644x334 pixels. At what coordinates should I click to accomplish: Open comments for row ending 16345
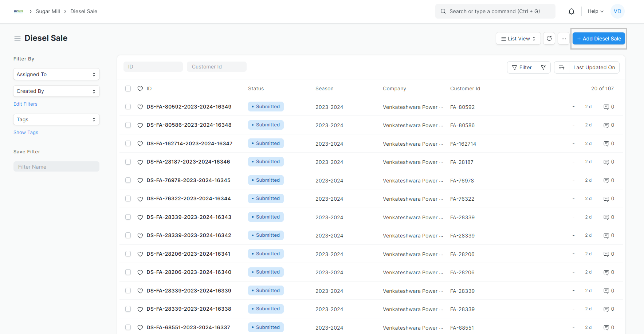coord(609,181)
